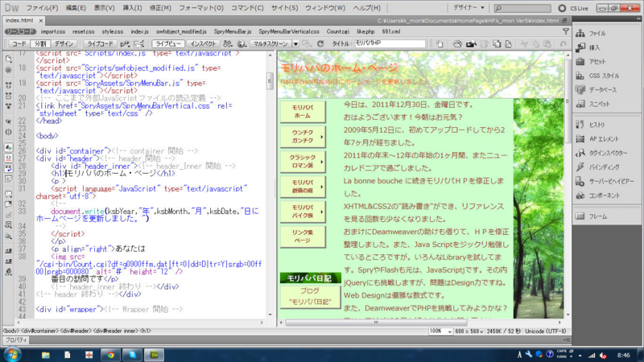
Task: Click the refresh design view icon
Action: click(x=320, y=43)
